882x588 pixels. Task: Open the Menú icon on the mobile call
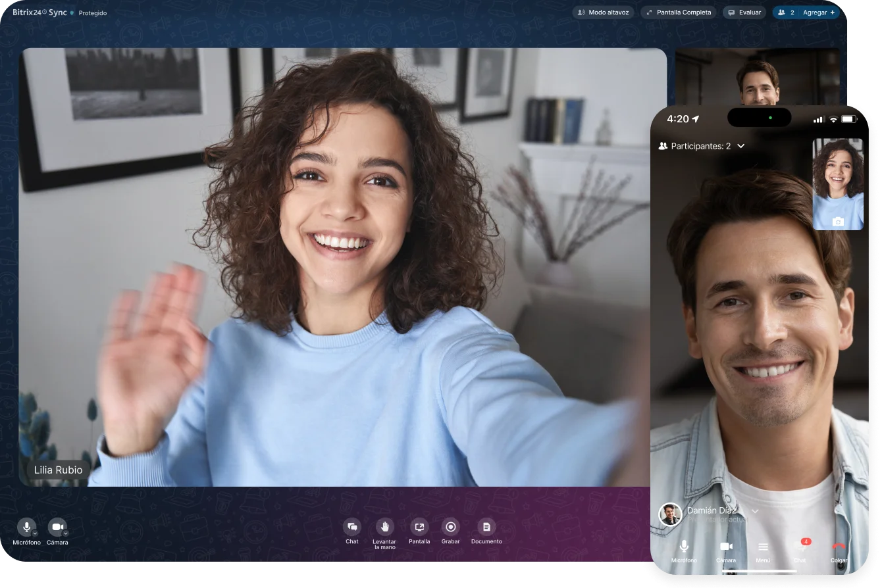click(x=764, y=547)
